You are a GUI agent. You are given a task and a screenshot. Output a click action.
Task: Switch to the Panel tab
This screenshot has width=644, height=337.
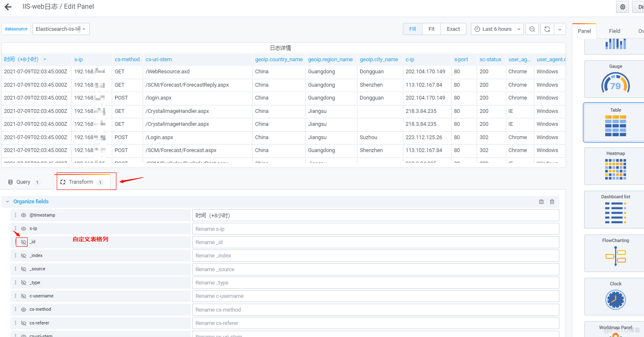[x=584, y=31]
